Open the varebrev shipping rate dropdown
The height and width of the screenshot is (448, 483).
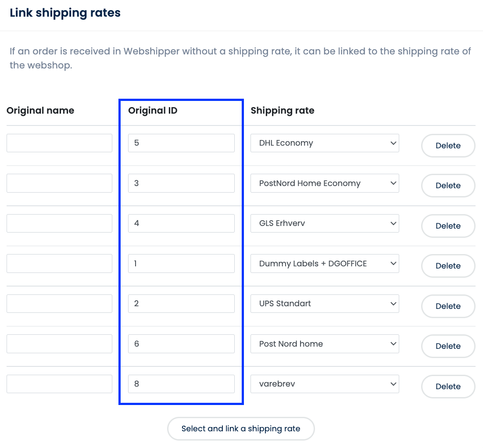click(325, 384)
